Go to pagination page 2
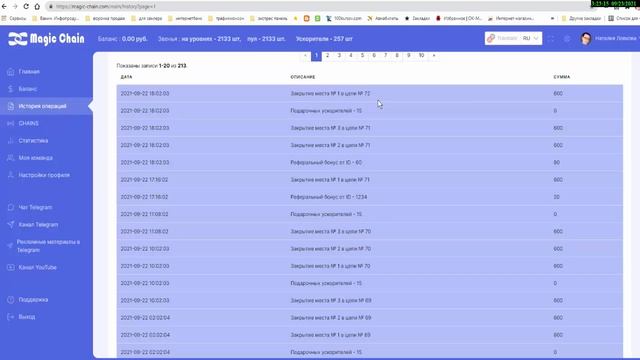The width and height of the screenshot is (640, 360). 327,56
